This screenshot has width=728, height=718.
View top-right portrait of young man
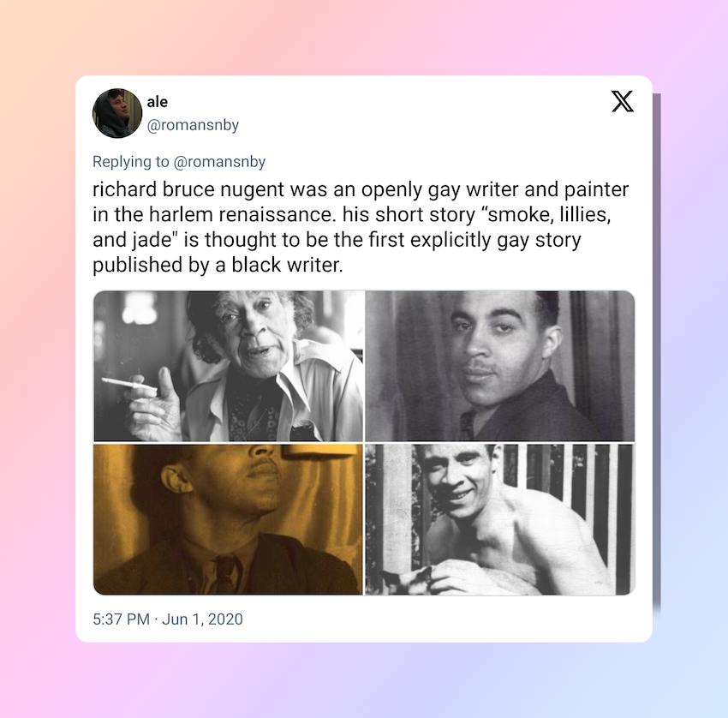[499, 366]
